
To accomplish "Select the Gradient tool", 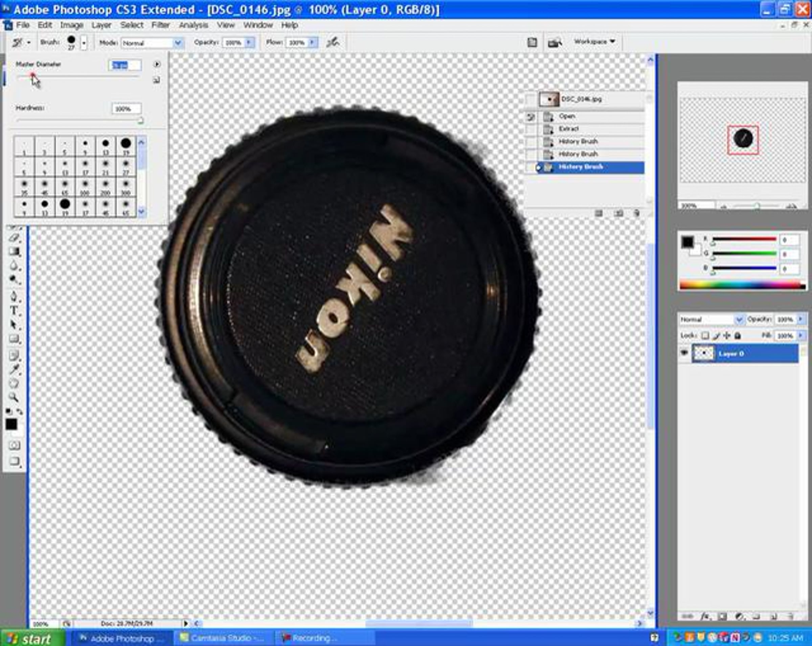I will click(x=14, y=252).
